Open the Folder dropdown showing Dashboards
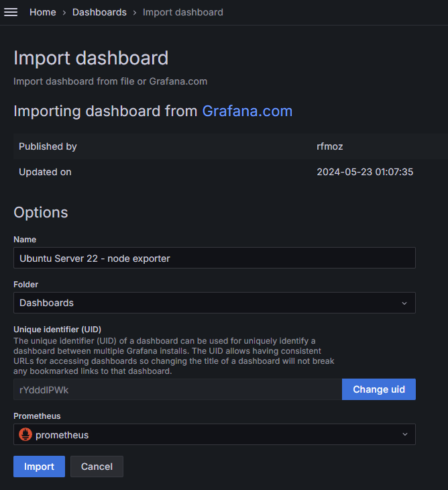This screenshot has height=490, width=448. [x=215, y=303]
